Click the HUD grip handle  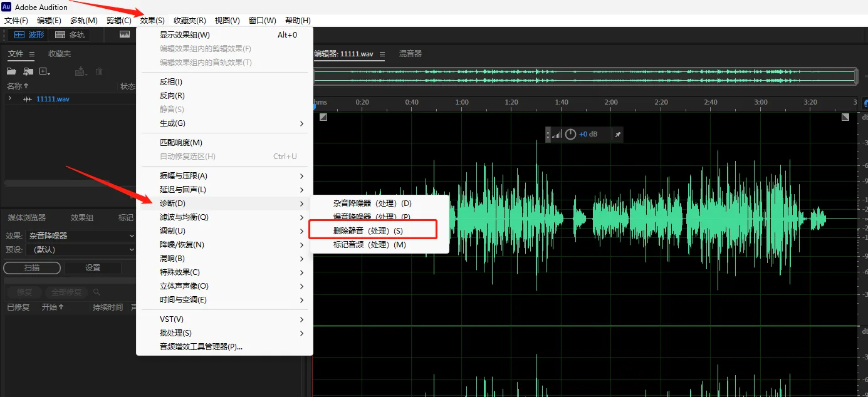tap(548, 135)
